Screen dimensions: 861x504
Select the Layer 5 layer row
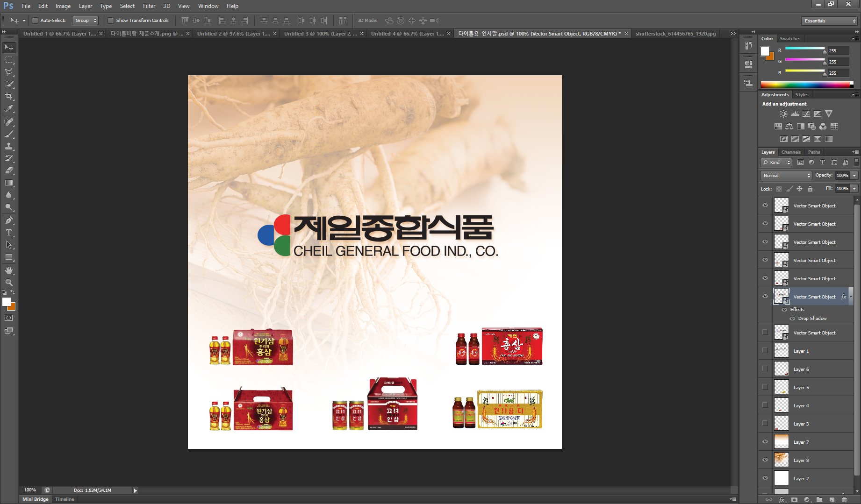click(x=806, y=387)
